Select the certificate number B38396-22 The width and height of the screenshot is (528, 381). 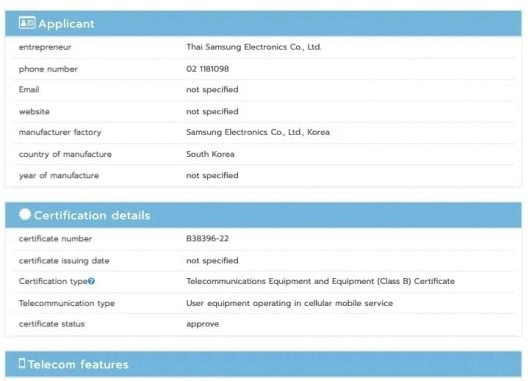point(207,239)
